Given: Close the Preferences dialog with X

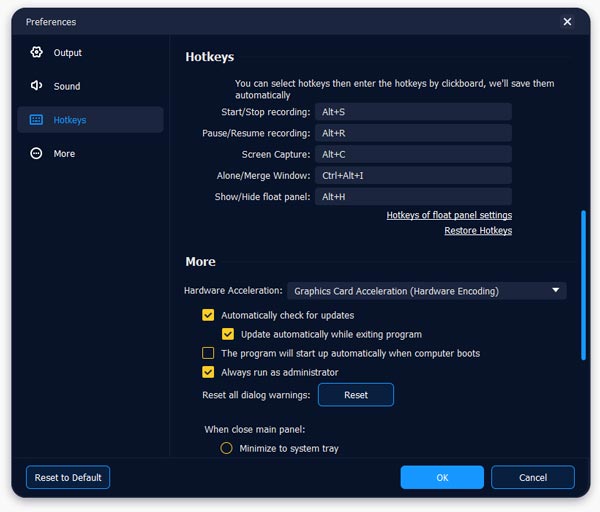Looking at the screenshot, I should pos(567,21).
